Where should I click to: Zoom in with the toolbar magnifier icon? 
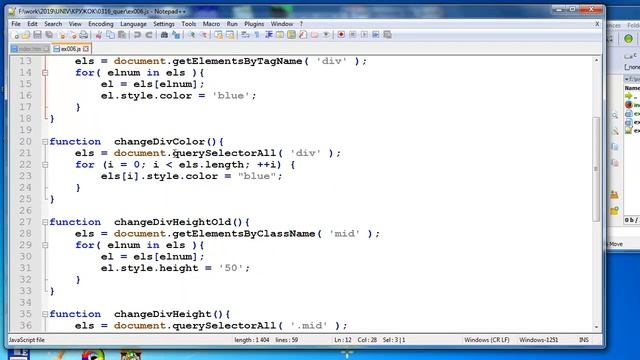191,35
